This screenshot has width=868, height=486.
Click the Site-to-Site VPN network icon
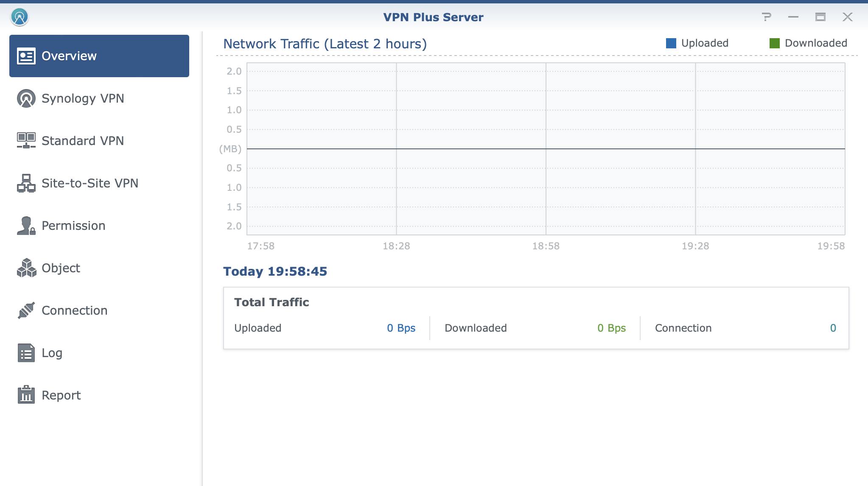[26, 183]
